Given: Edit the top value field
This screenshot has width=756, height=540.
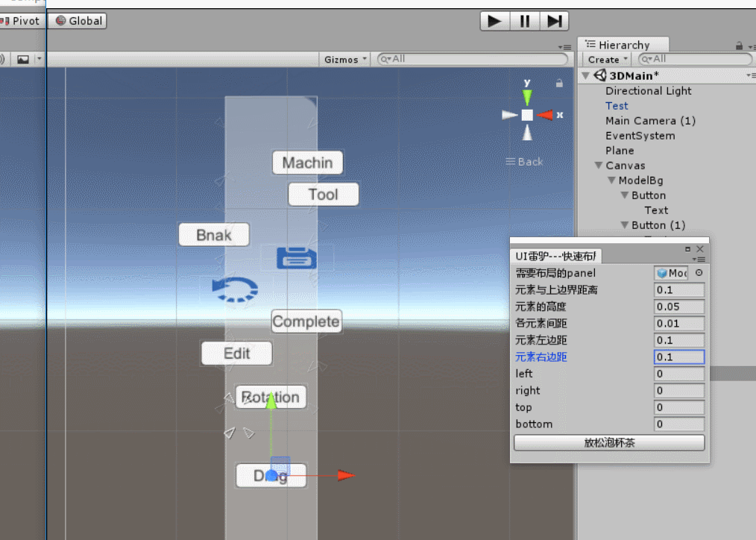Looking at the screenshot, I should [679, 407].
